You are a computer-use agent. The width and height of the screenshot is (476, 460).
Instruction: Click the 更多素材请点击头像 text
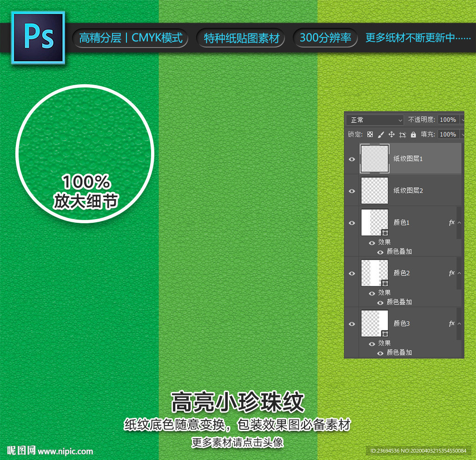click(x=238, y=442)
